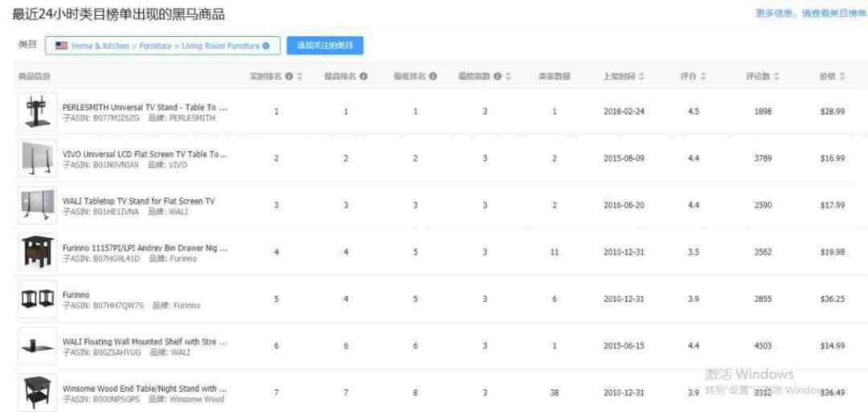The width and height of the screenshot is (868, 412).
Task: Open the category ranking link at top right
Action: (812, 14)
